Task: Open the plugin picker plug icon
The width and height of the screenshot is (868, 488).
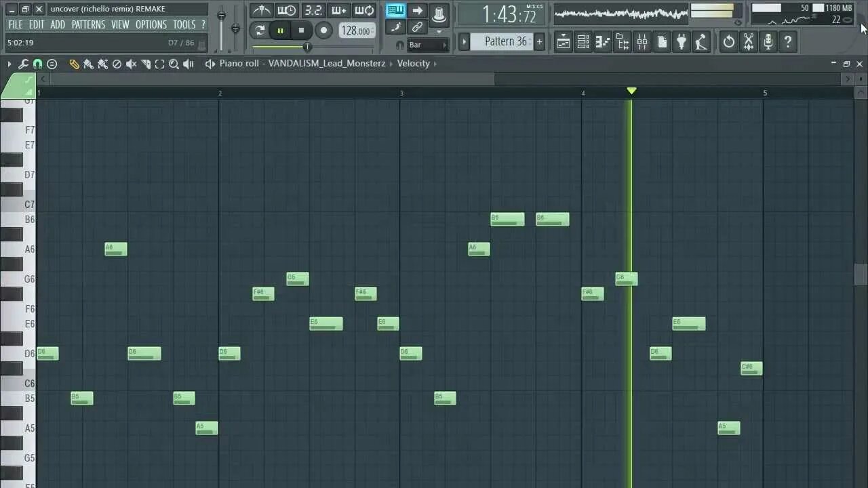Action: tap(682, 42)
